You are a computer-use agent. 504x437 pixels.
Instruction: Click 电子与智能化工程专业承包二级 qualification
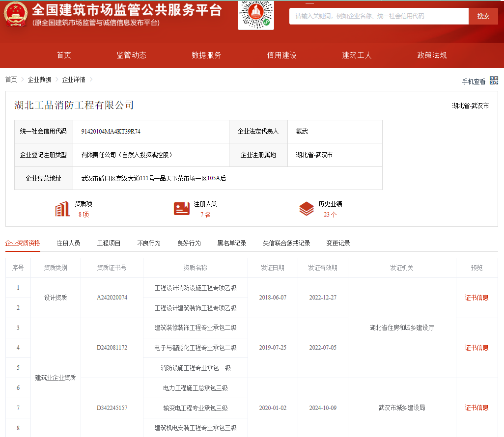point(196,348)
